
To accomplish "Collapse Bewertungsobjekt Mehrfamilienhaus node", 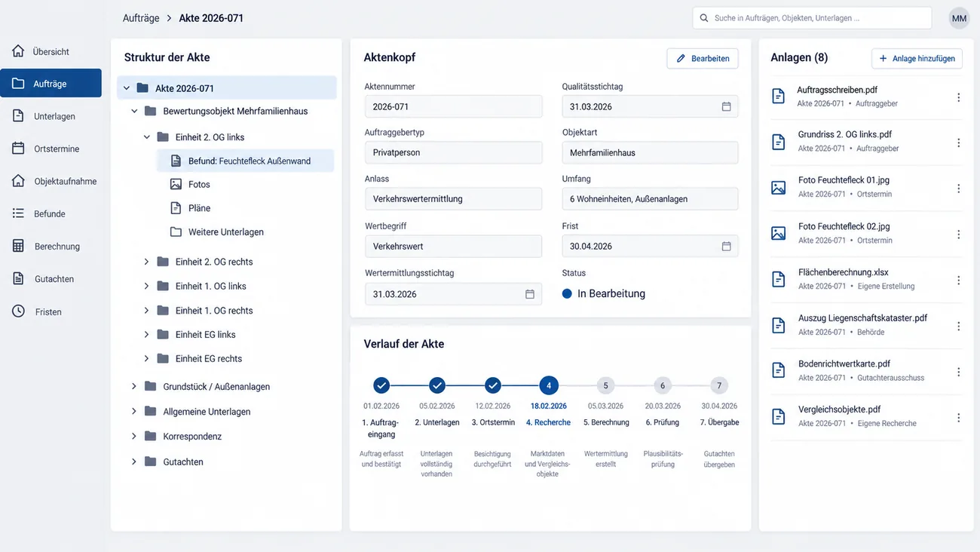I will click(x=134, y=111).
